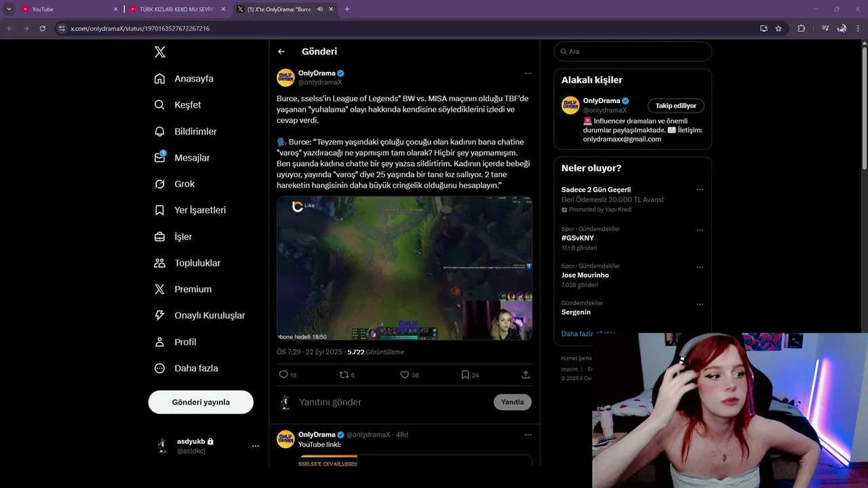
Task: Open Topluluklar communities
Action: click(187, 263)
